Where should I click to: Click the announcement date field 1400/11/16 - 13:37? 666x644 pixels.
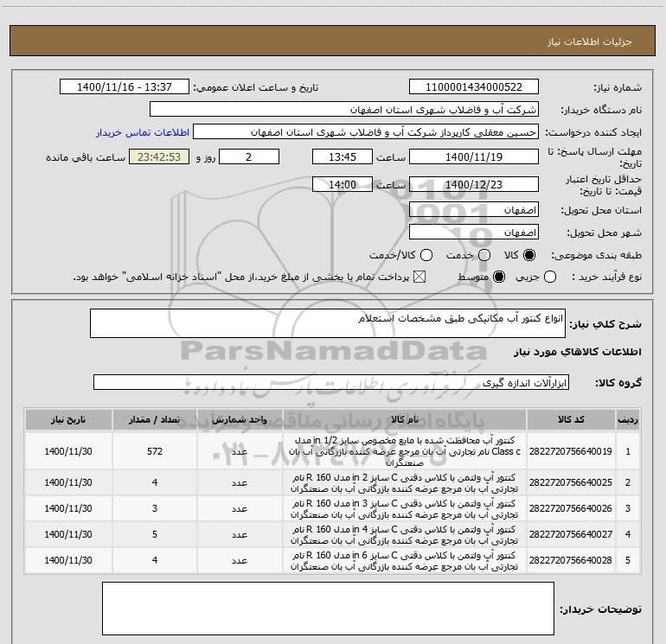click(125, 87)
